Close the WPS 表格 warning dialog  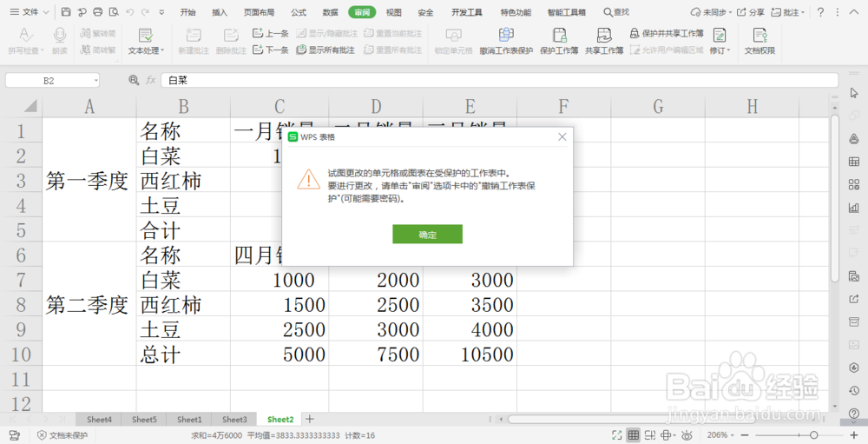562,136
